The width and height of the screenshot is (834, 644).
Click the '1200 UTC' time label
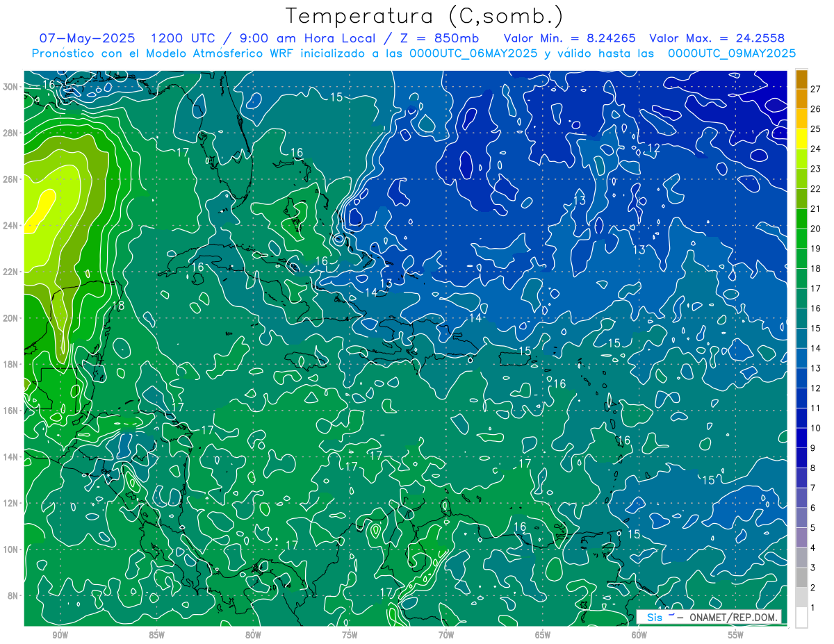(x=184, y=38)
